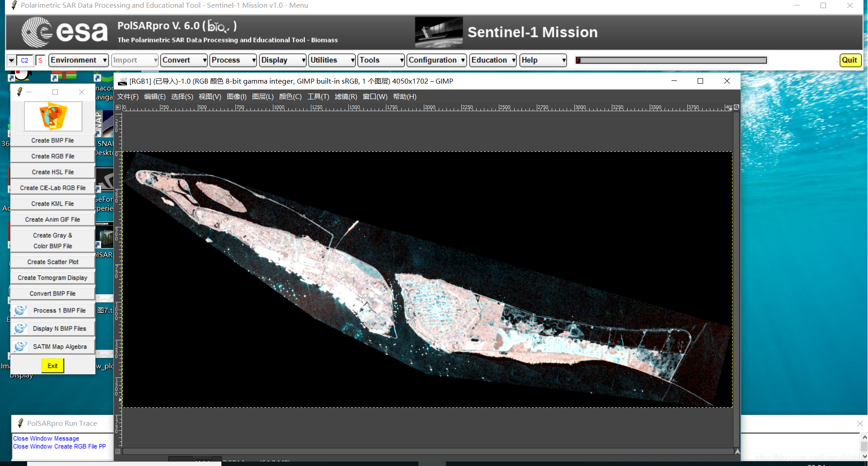
Task: Click the red S indicator box
Action: (x=40, y=60)
